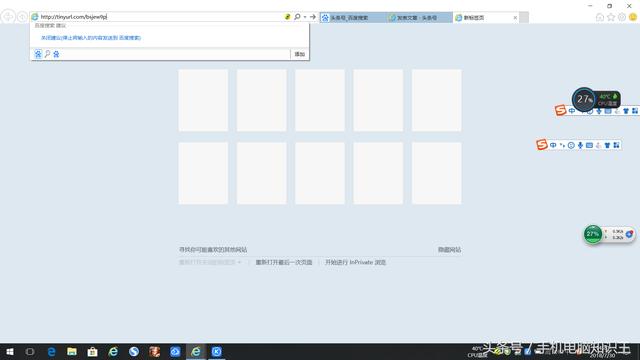
Task: Click the blue turn-off suggestions link
Action: click(91, 38)
